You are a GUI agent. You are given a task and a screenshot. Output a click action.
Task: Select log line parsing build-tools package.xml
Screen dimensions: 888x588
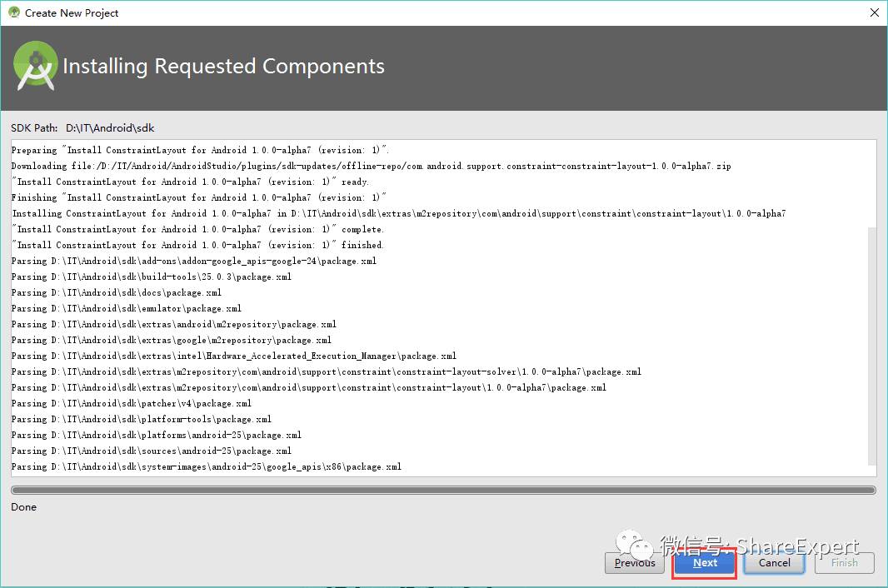click(152, 277)
